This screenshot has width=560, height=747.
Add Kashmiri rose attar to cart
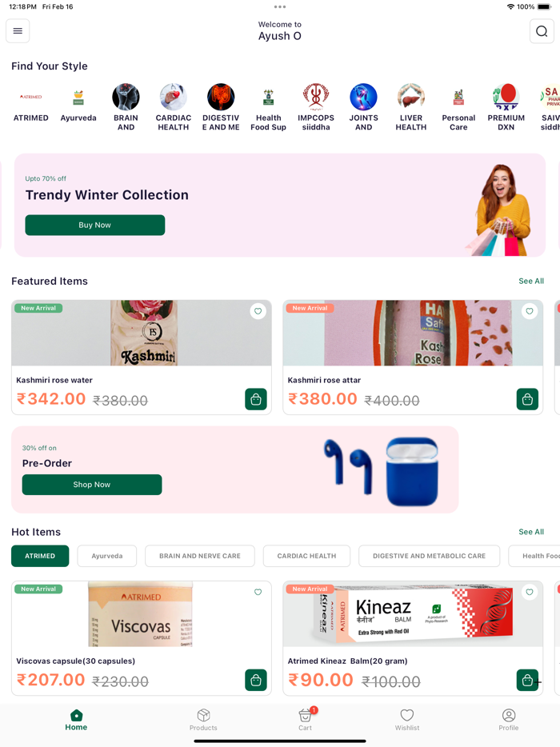(x=527, y=399)
